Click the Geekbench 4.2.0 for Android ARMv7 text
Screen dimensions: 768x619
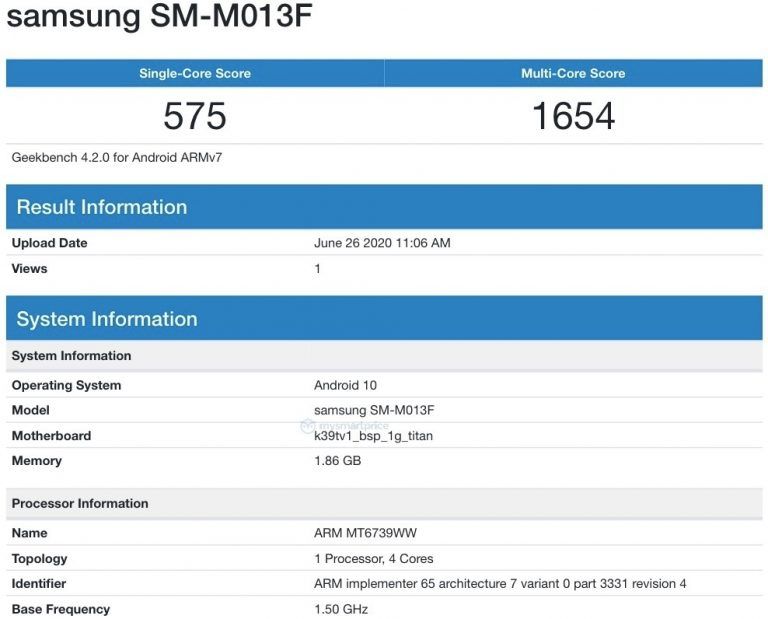coord(117,158)
